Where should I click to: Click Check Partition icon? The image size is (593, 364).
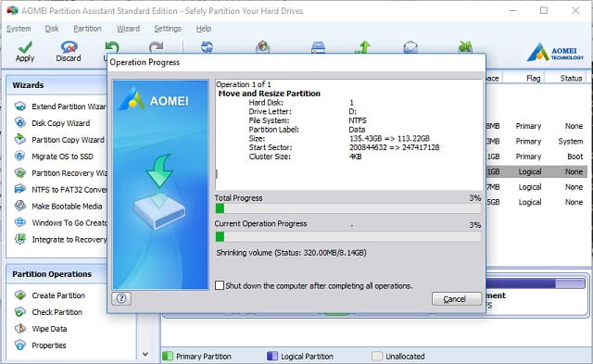coord(20,312)
